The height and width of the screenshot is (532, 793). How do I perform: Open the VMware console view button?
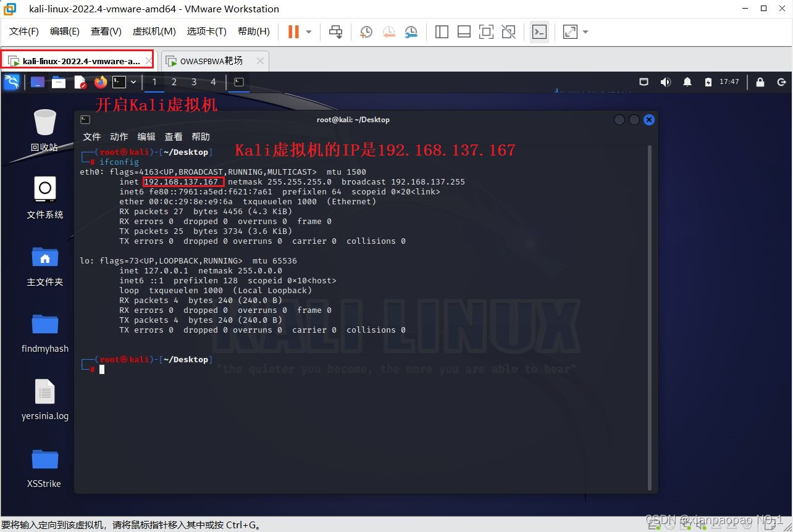point(539,31)
